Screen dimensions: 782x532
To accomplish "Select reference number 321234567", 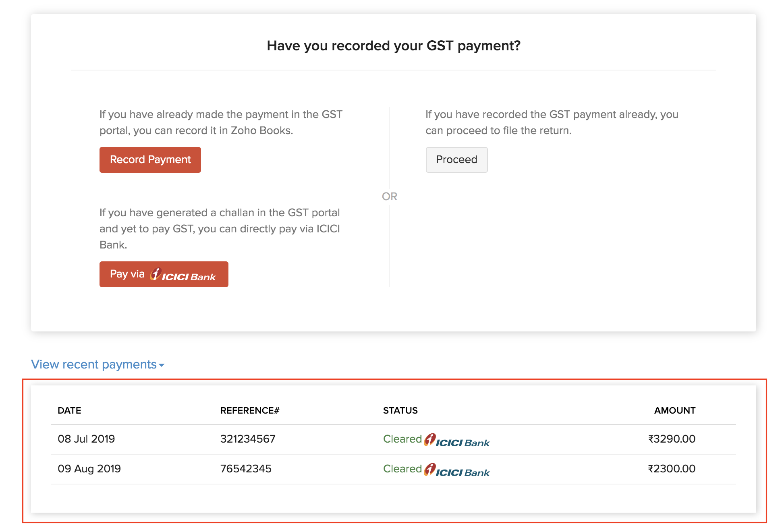I will point(248,439).
